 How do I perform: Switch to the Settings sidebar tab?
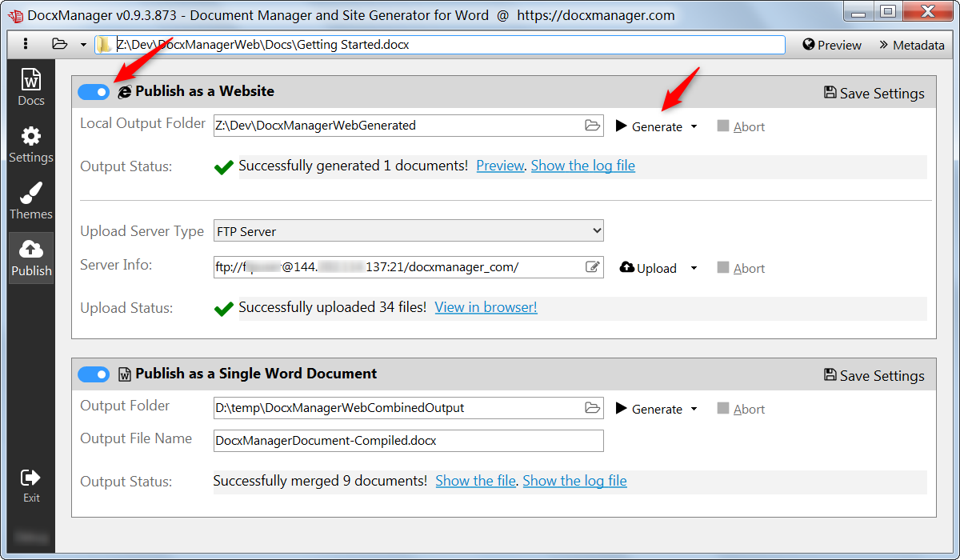31,145
